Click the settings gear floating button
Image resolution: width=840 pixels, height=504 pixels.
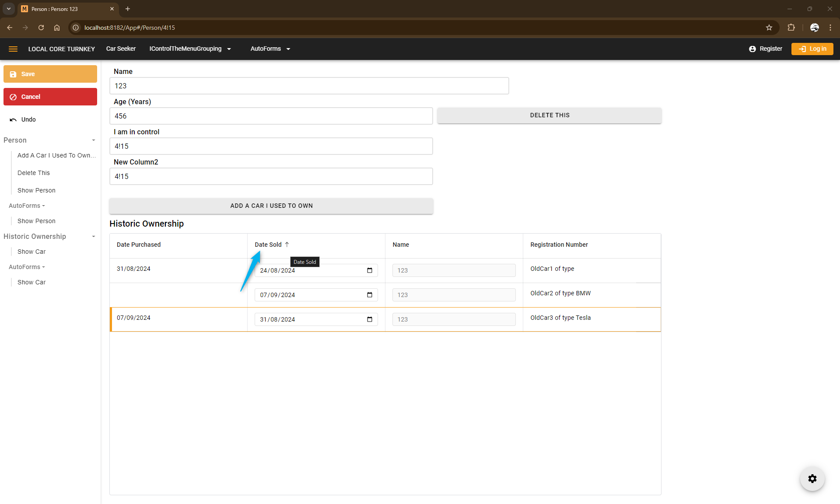coord(812,479)
